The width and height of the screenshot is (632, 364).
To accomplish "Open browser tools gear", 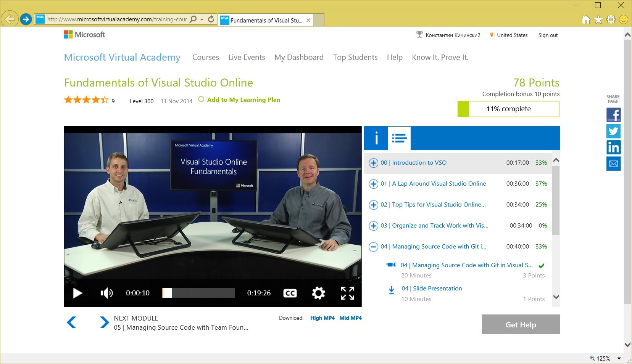I will tap(611, 19).
